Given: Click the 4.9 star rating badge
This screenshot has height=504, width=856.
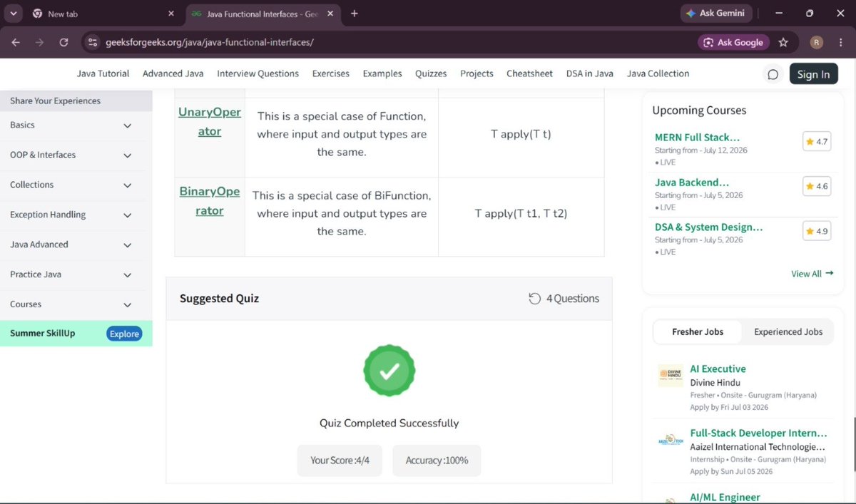Looking at the screenshot, I should click(x=816, y=232).
